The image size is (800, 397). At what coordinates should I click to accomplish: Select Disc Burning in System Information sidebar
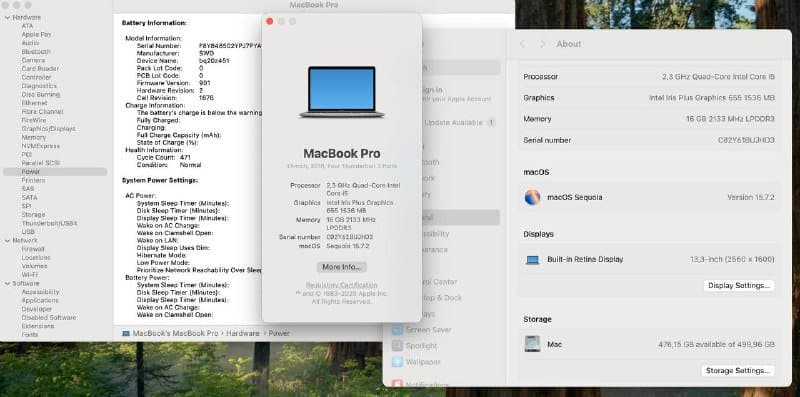(40, 94)
